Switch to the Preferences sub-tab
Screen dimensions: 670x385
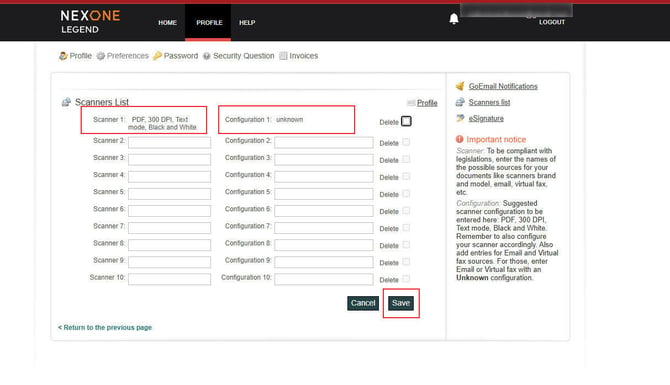pos(128,56)
